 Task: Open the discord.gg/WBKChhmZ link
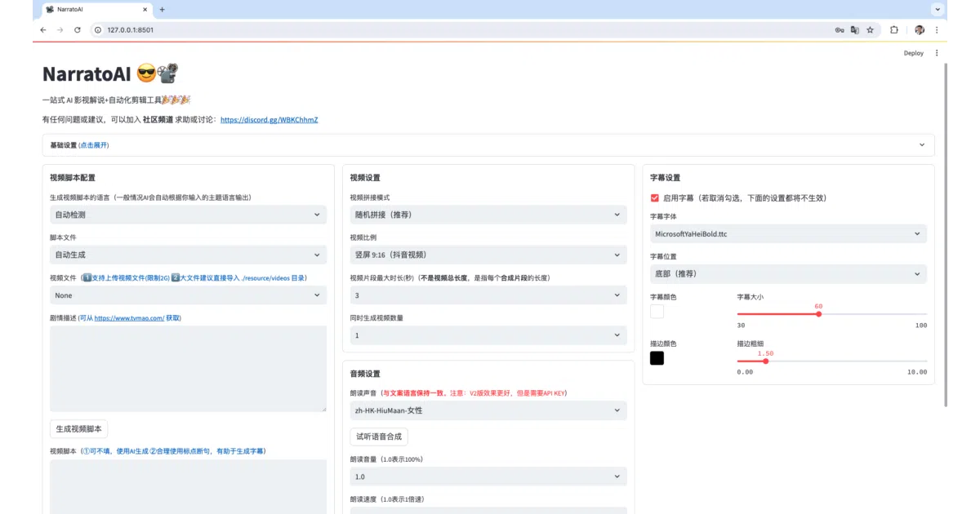coord(269,119)
